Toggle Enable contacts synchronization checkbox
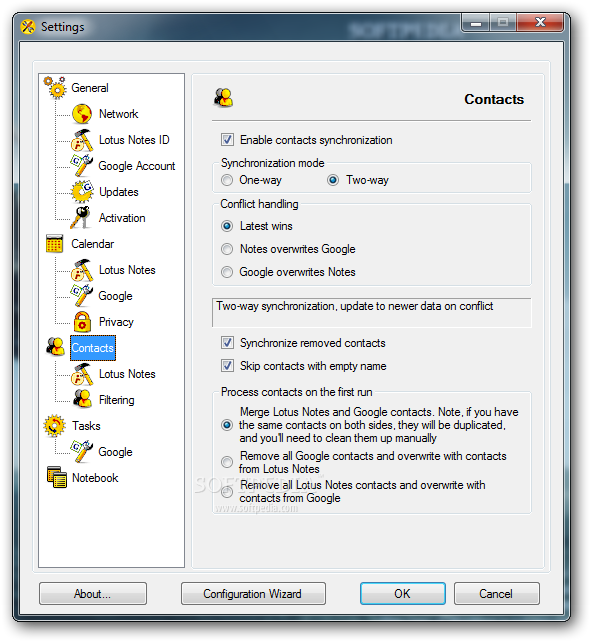 227,140
